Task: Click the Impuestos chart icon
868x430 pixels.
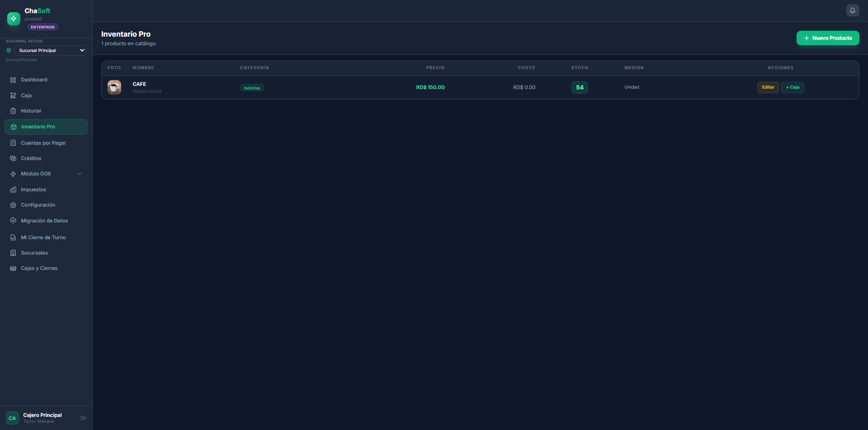Action: (x=13, y=189)
